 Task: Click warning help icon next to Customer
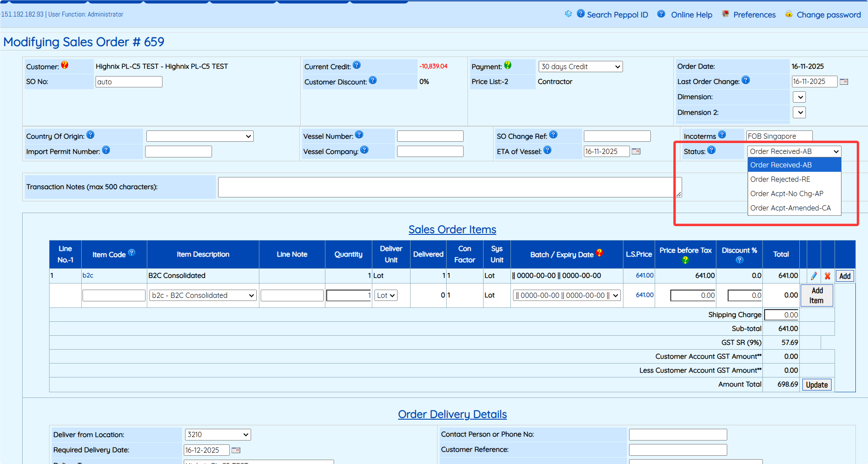(65, 65)
